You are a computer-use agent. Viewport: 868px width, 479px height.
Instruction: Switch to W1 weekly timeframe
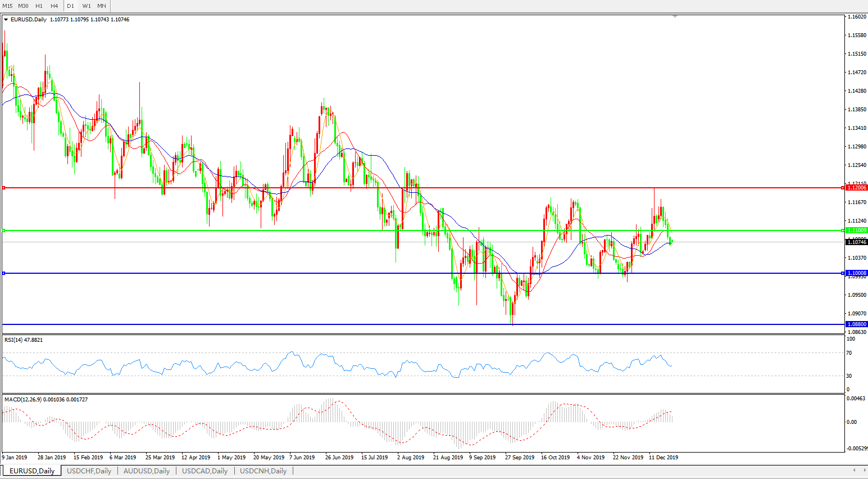[x=87, y=6]
